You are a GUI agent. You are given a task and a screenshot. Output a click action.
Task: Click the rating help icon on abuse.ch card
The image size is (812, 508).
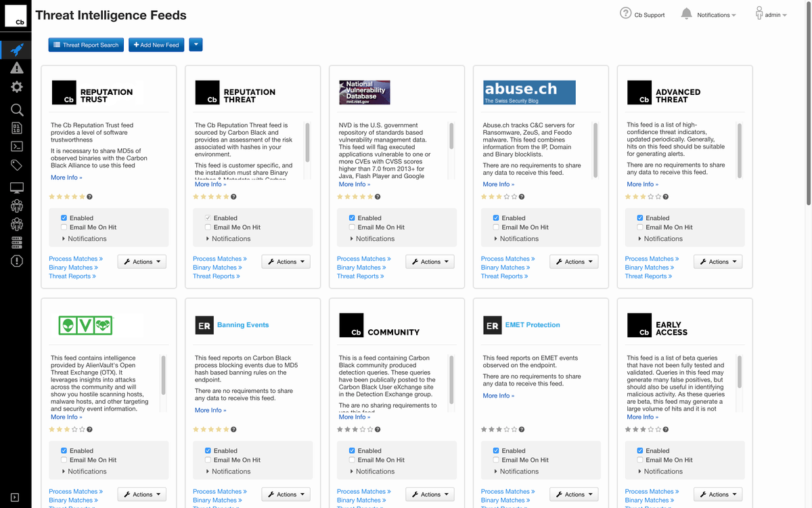coord(522,196)
